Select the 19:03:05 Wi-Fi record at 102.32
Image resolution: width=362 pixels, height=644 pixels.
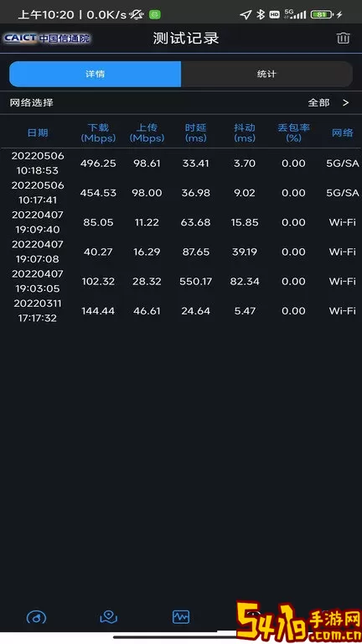181,282
